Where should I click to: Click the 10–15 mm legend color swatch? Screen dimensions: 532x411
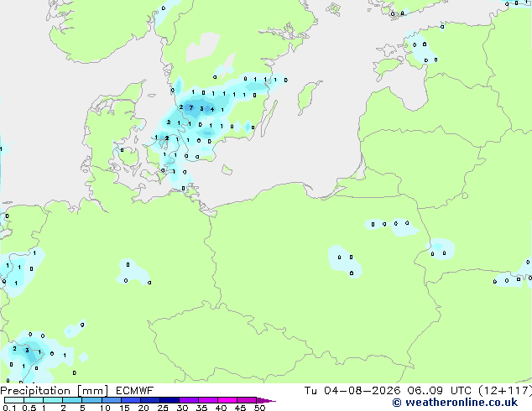tap(112, 400)
